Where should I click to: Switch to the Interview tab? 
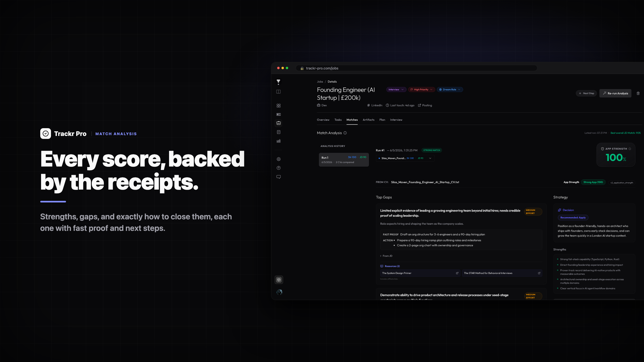[x=396, y=120]
